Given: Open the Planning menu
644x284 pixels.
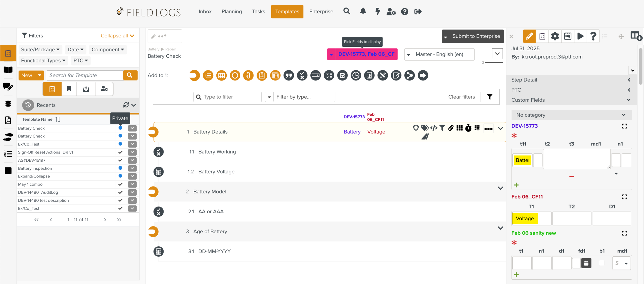Looking at the screenshot, I should pos(232,12).
